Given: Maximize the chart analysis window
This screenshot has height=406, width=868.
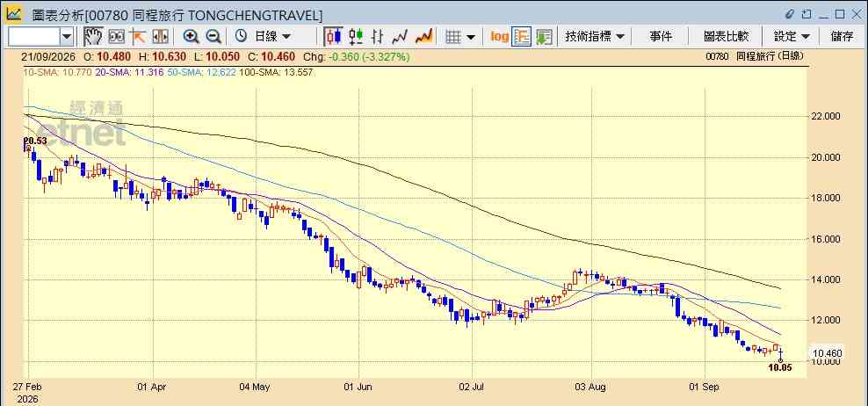Looking at the screenshot, I should tap(840, 14).
